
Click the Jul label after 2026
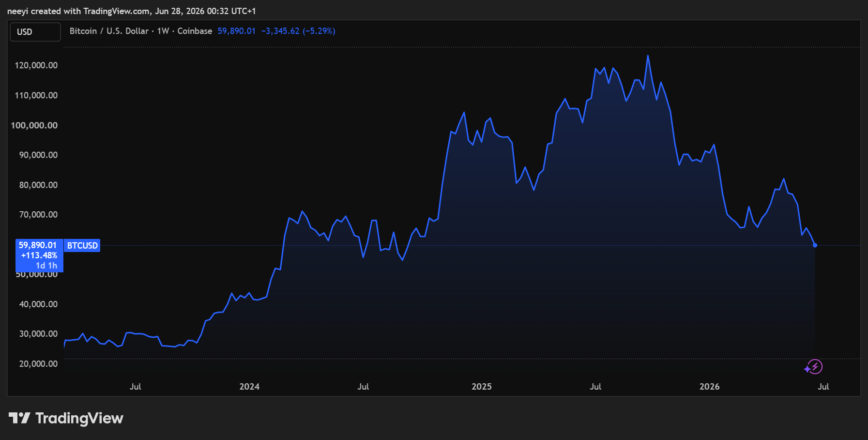pos(823,387)
